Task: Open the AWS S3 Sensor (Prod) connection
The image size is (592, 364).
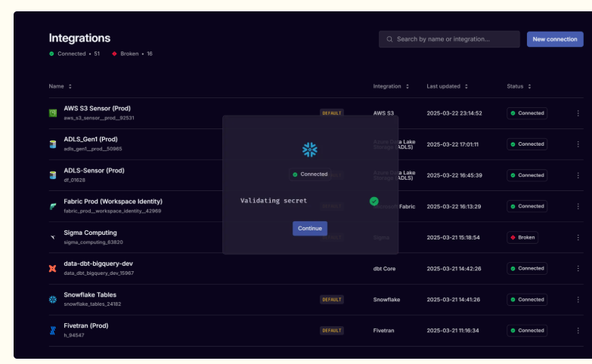Action: 97,108
